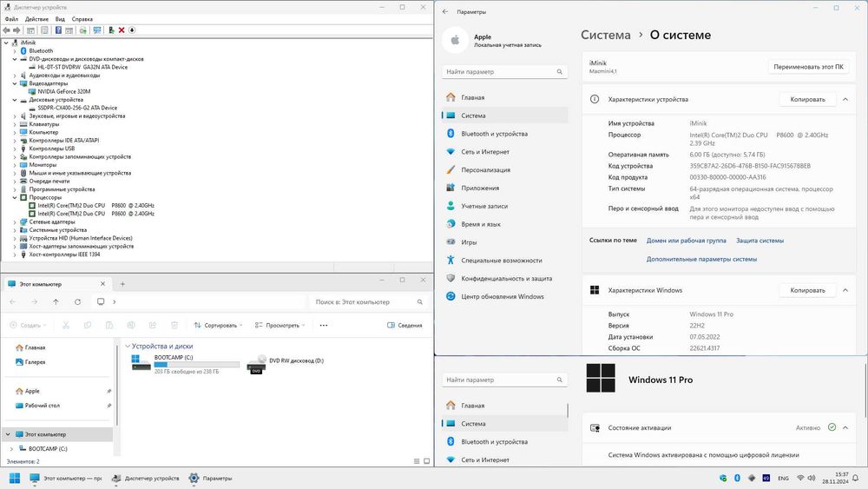Expand Клавиатуры node in Device Manager
Image resolution: width=868 pixels, height=489 pixels.
point(15,124)
